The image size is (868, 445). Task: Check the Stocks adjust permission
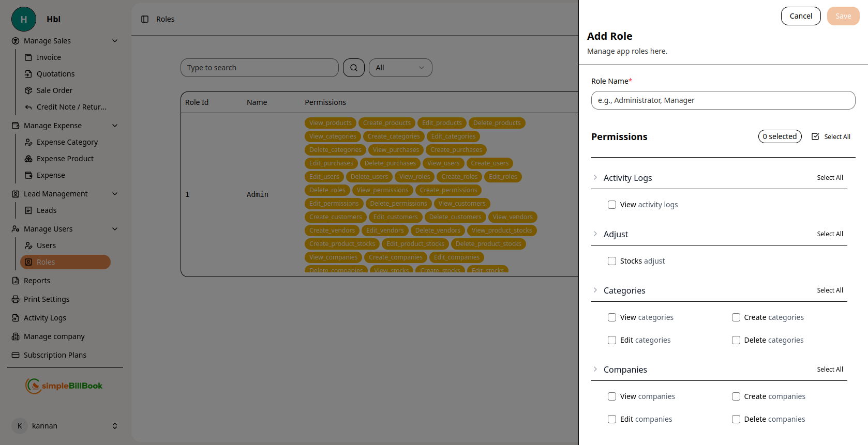[x=612, y=261]
